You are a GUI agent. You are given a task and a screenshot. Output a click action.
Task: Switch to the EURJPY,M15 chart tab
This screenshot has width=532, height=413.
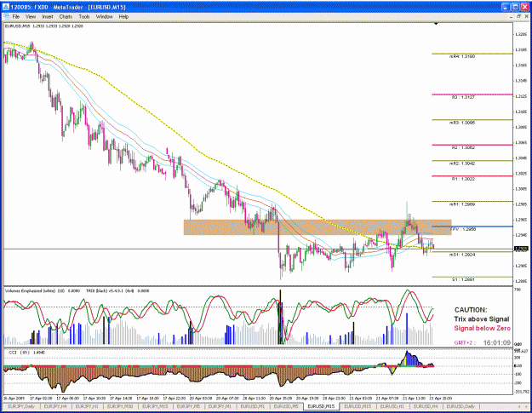click(155, 406)
